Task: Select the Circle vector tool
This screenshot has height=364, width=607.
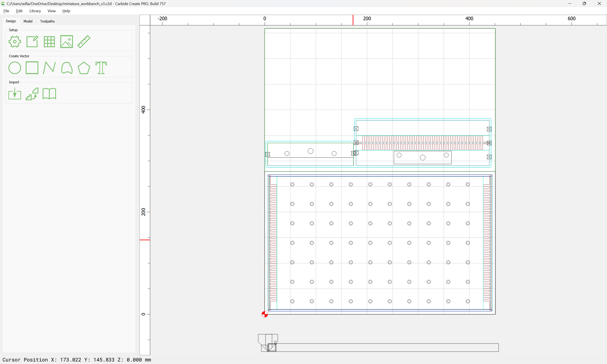Action: tap(15, 68)
